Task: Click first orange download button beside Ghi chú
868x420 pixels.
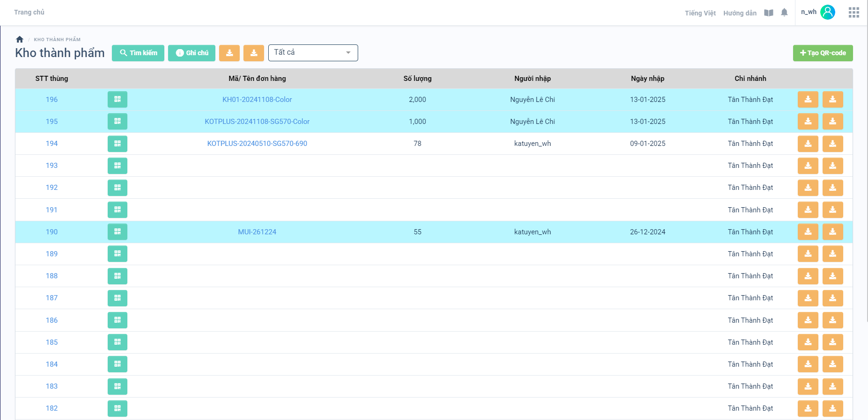Action: point(229,53)
